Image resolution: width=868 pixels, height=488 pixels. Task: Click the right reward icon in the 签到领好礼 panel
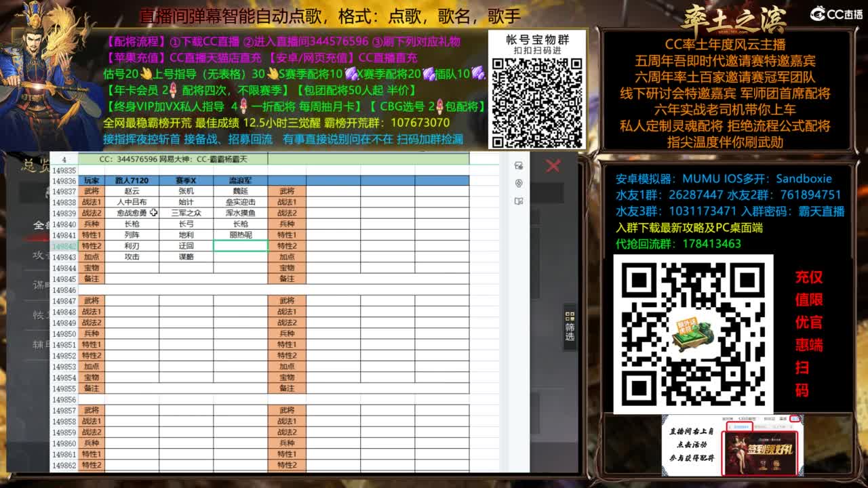[778, 464]
